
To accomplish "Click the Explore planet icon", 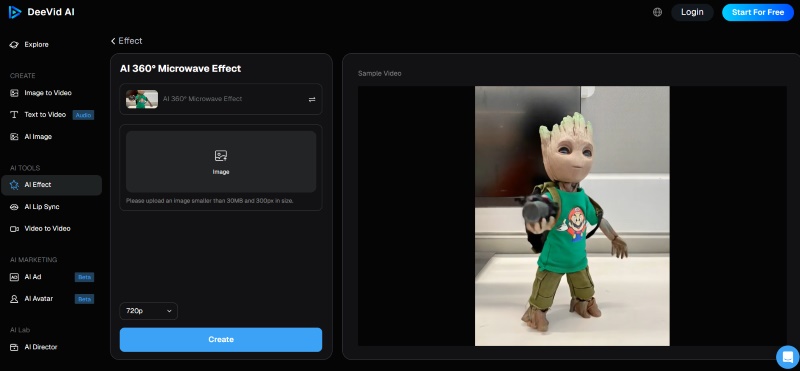I will (14, 45).
